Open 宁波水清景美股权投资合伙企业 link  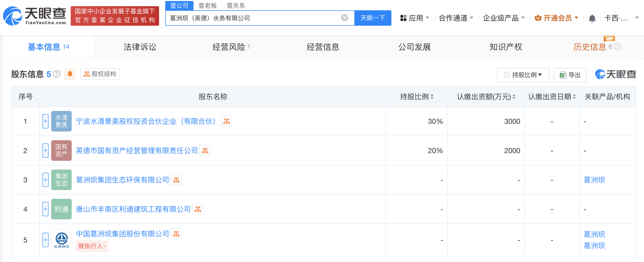pyautogui.click(x=146, y=121)
